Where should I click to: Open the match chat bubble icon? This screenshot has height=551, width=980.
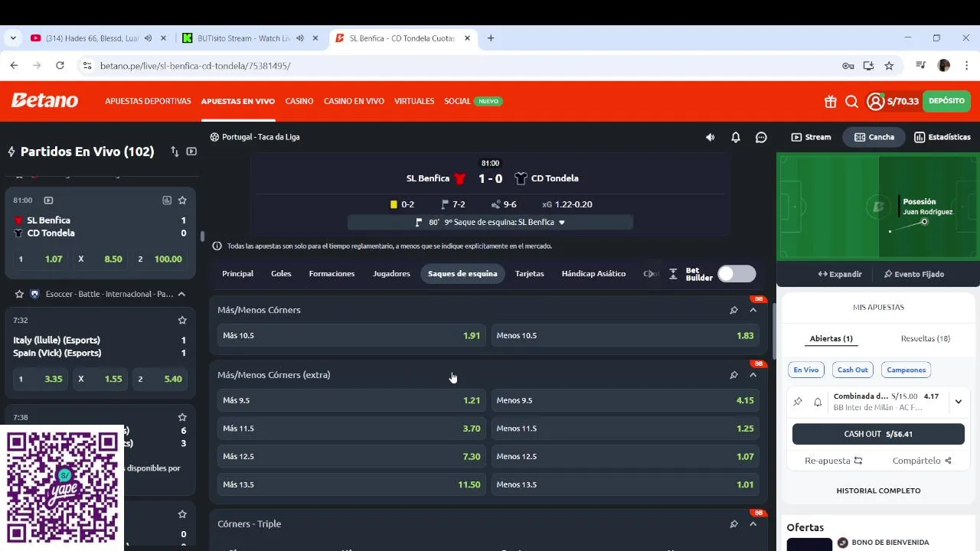[761, 137]
